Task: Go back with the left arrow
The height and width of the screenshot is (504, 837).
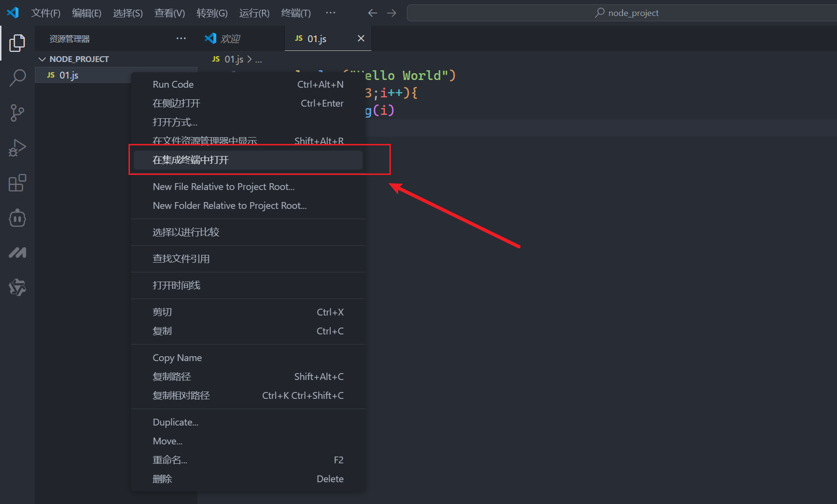Action: click(372, 13)
